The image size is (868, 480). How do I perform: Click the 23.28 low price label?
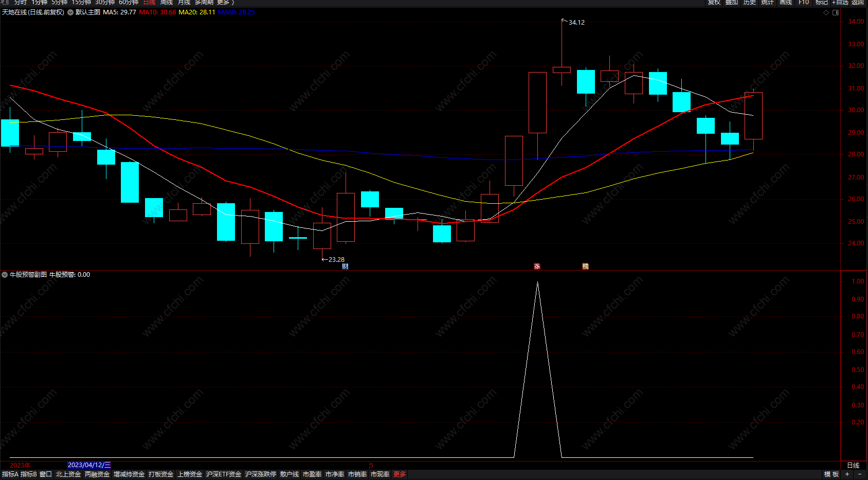pyautogui.click(x=336, y=260)
